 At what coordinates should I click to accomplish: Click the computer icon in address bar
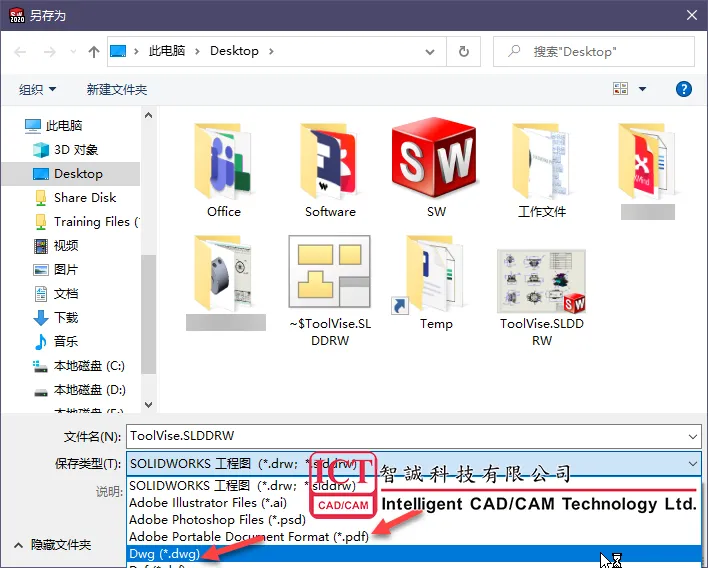118,51
